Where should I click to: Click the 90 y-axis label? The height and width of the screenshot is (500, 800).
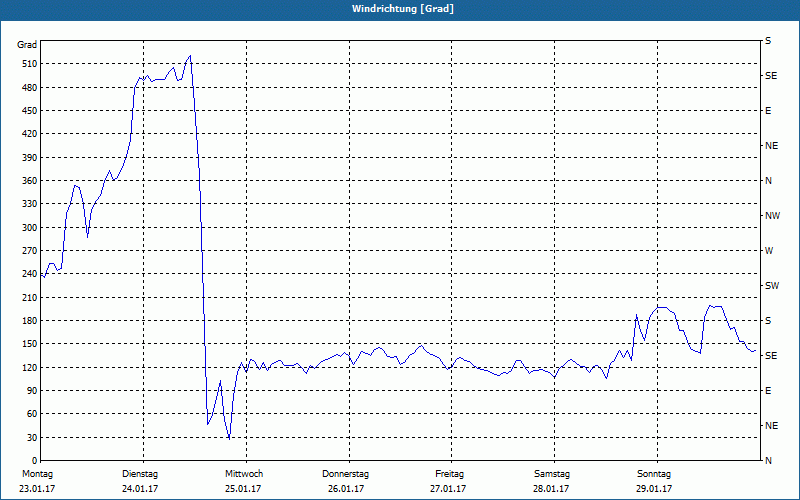tap(31, 391)
